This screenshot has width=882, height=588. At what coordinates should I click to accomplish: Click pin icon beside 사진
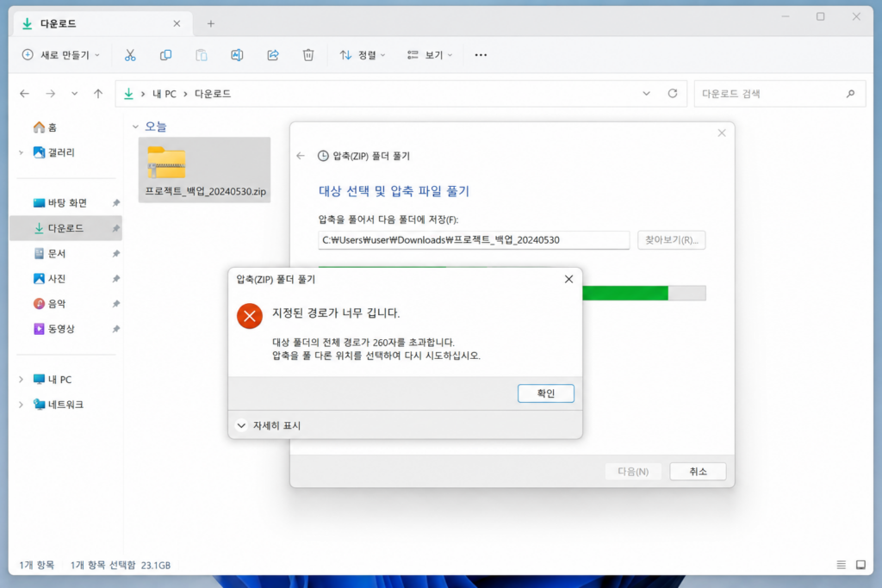tap(116, 279)
